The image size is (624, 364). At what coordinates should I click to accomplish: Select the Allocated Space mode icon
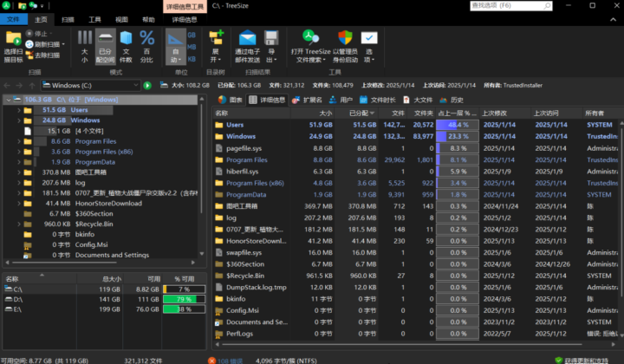coord(106,38)
